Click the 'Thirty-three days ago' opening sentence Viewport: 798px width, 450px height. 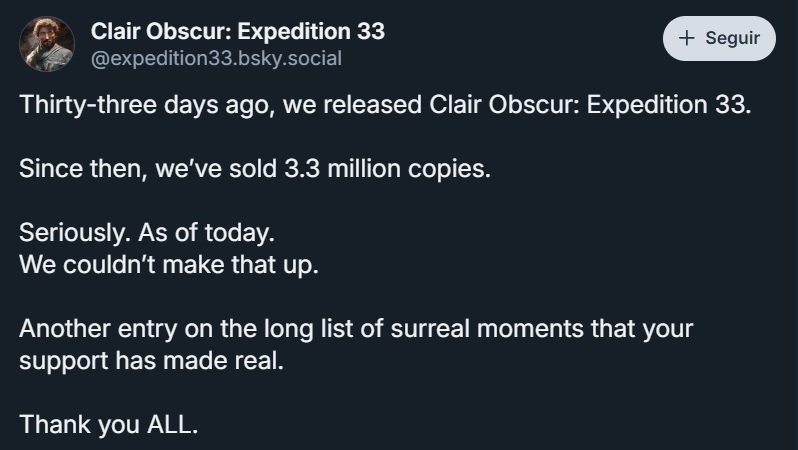point(384,105)
